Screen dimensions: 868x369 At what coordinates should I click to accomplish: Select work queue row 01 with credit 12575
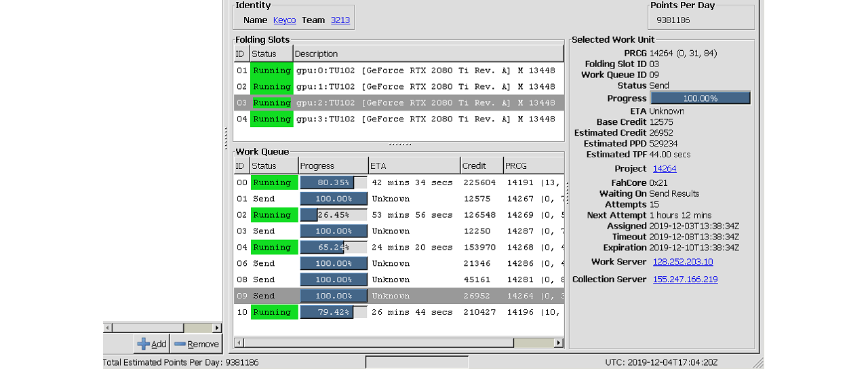[x=399, y=199]
